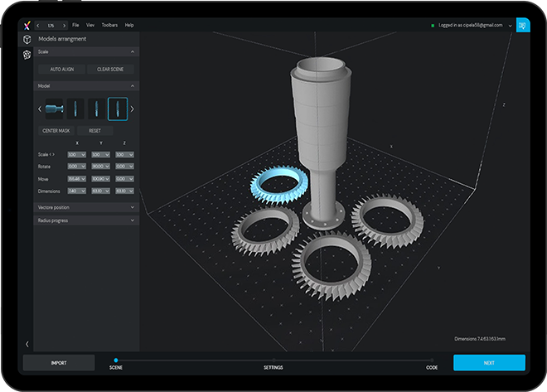The height and width of the screenshot is (392, 547).
Task: Expand the Radius progress section
Action: [x=133, y=220]
